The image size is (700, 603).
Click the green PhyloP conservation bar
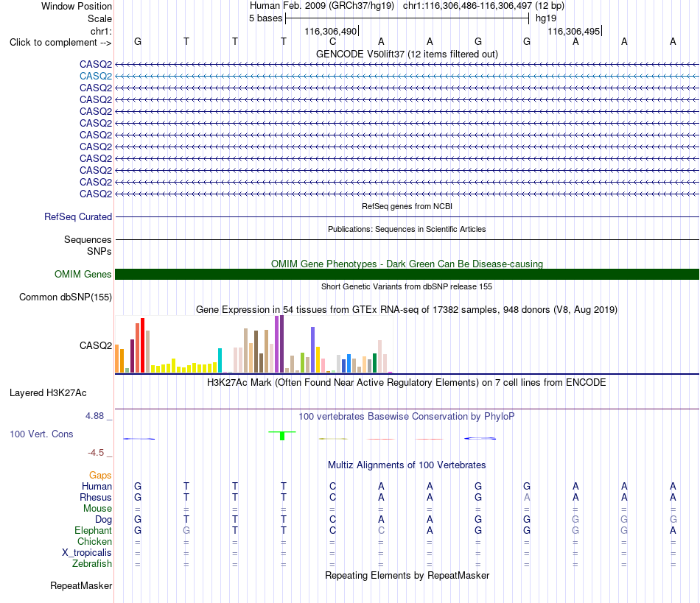[x=282, y=436]
